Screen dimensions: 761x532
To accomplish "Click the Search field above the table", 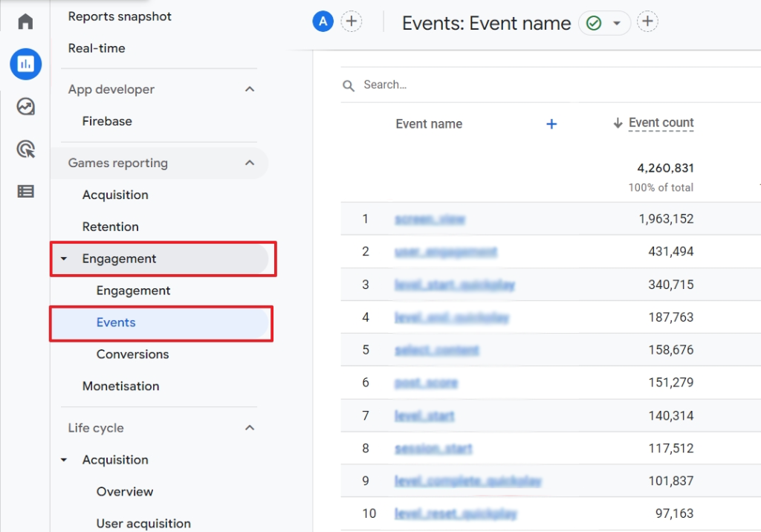I will (x=520, y=85).
